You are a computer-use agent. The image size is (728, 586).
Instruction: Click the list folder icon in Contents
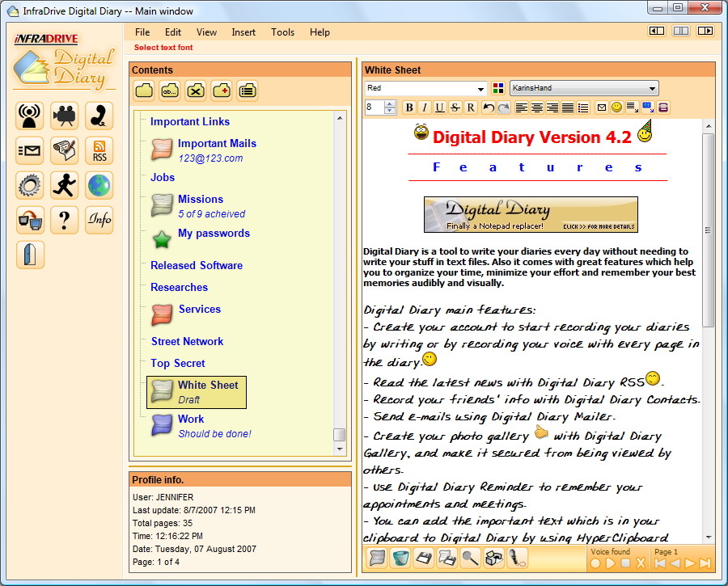pyautogui.click(x=247, y=91)
